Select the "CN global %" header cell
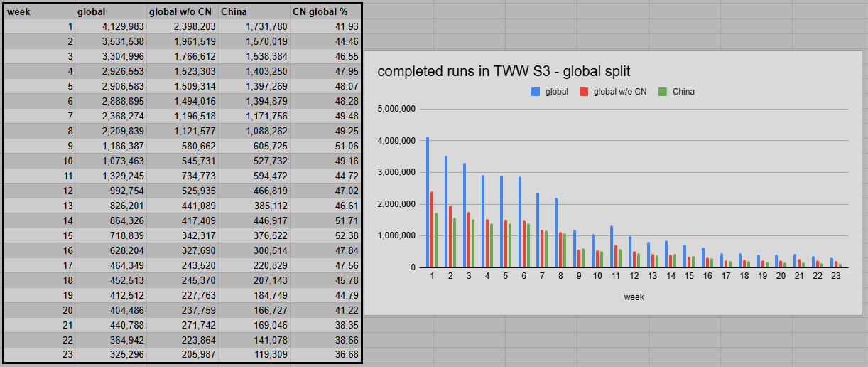This screenshot has width=868, height=367. click(x=325, y=12)
